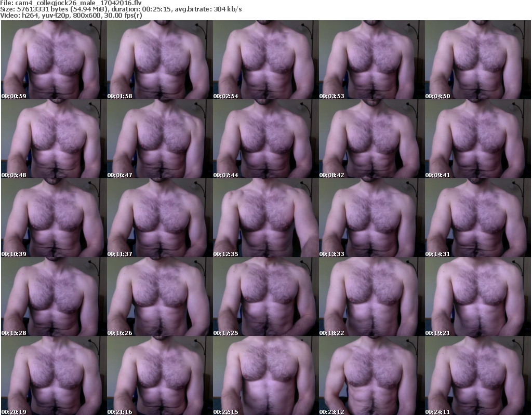Select the file name line cam4_collegjock26_male_17042016.flv
Viewport: 532px width, 415px height.
71,3
